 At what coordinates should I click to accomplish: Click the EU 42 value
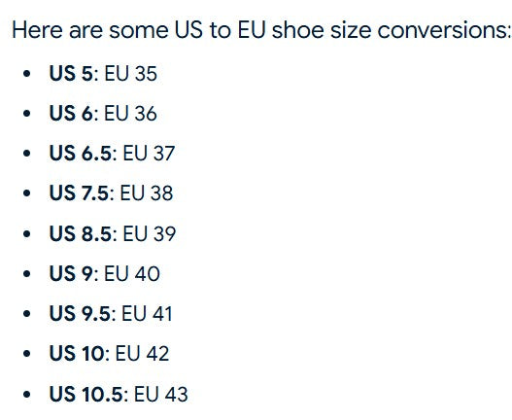[x=143, y=353]
